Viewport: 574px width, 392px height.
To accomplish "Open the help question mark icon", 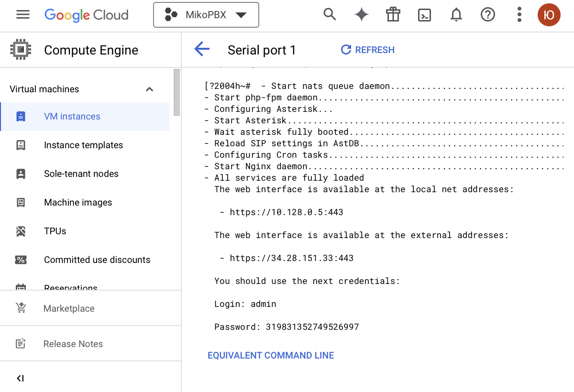I will pos(487,15).
